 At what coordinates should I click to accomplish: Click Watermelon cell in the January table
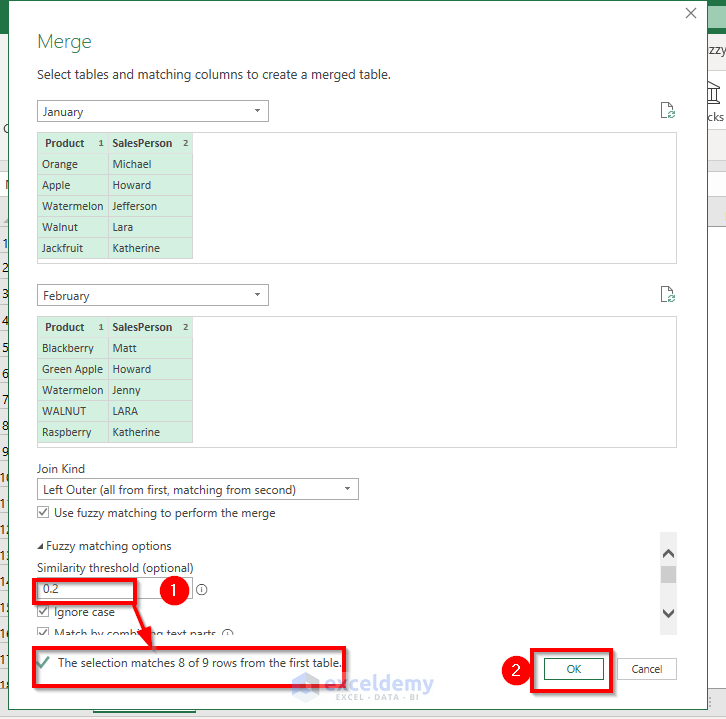pos(73,206)
